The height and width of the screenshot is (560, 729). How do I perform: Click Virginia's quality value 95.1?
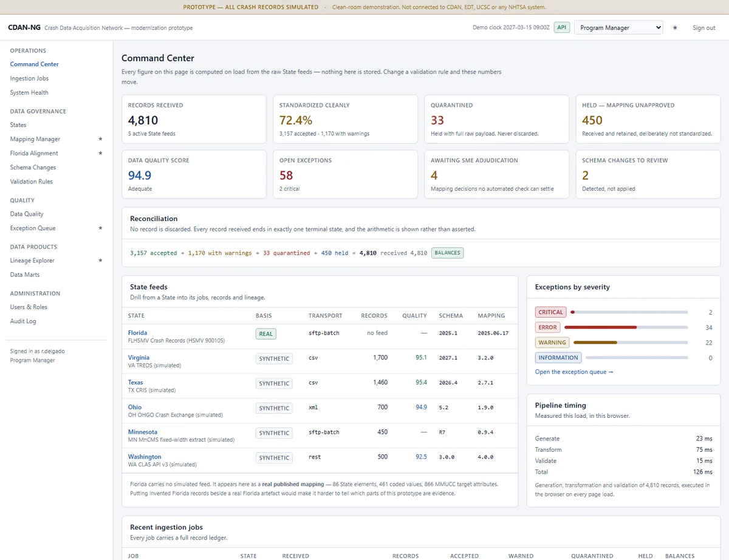pos(421,358)
